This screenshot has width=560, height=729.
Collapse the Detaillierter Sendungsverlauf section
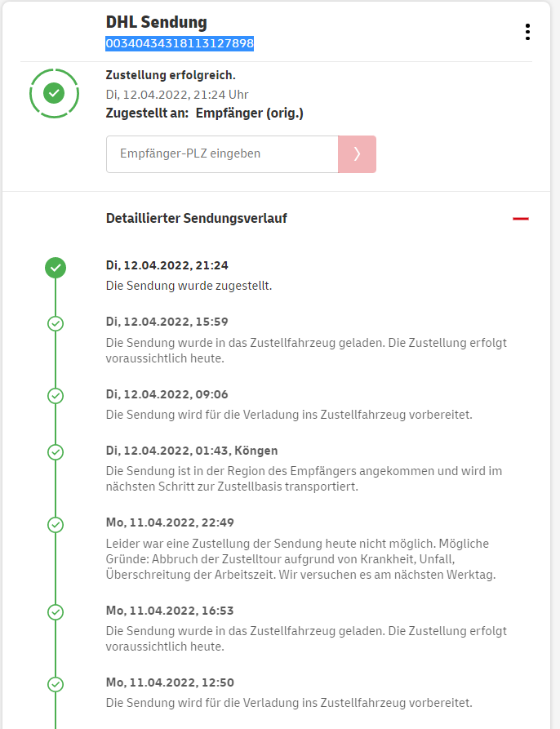pos(520,219)
